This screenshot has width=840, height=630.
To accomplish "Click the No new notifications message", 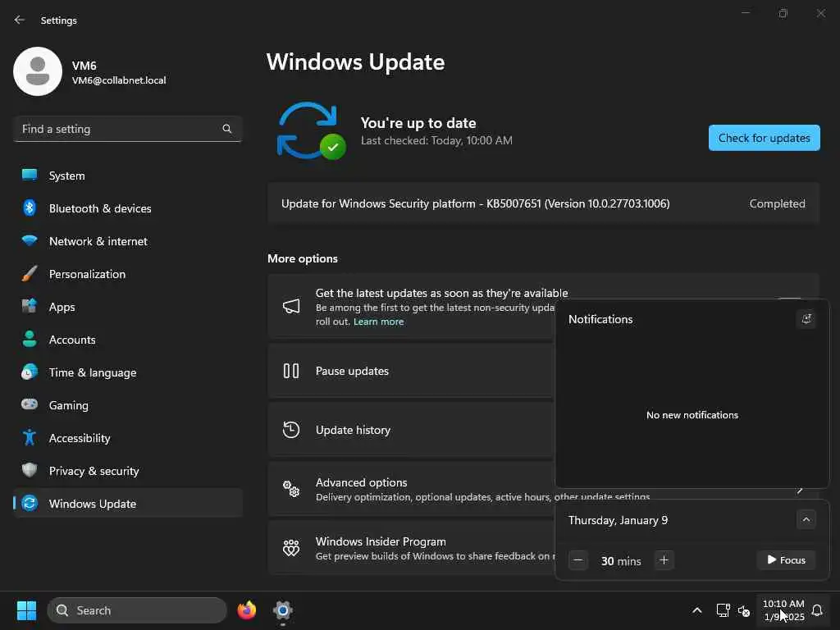I will tap(692, 414).
